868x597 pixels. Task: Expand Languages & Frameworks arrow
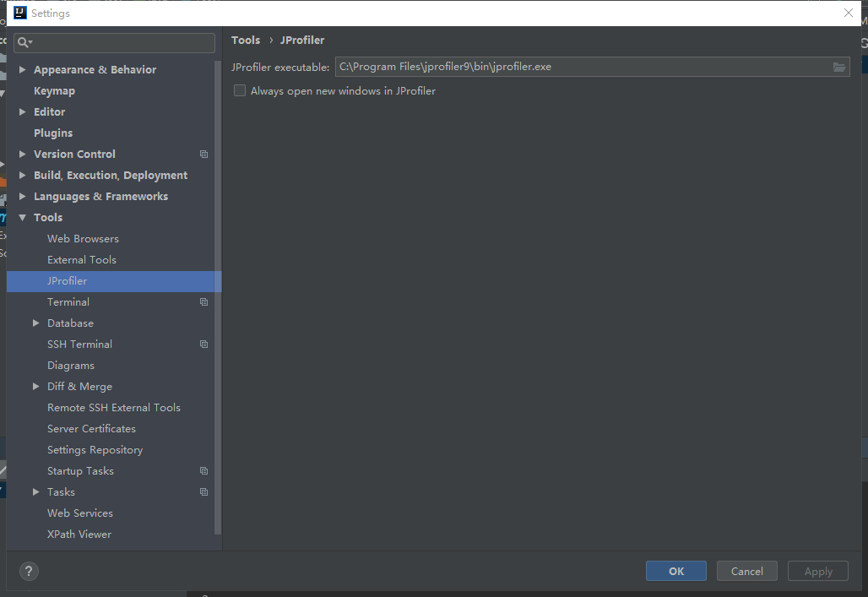[22, 196]
